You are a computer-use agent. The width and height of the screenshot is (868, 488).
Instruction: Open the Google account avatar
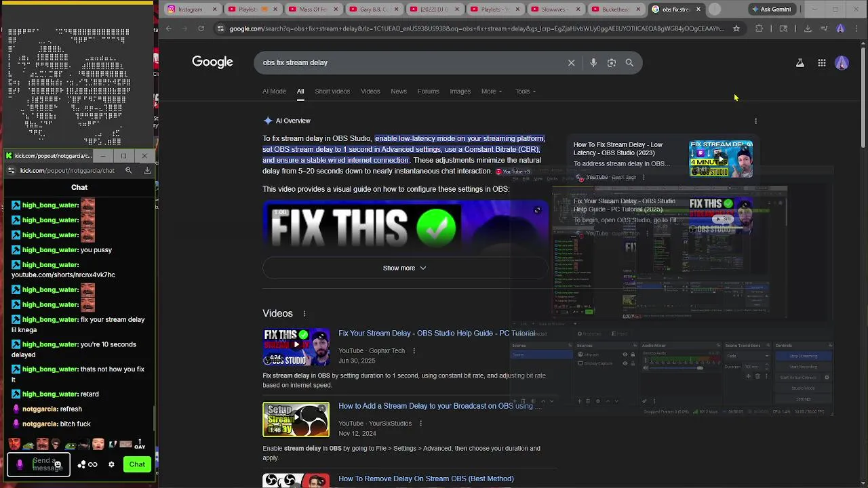tap(842, 63)
